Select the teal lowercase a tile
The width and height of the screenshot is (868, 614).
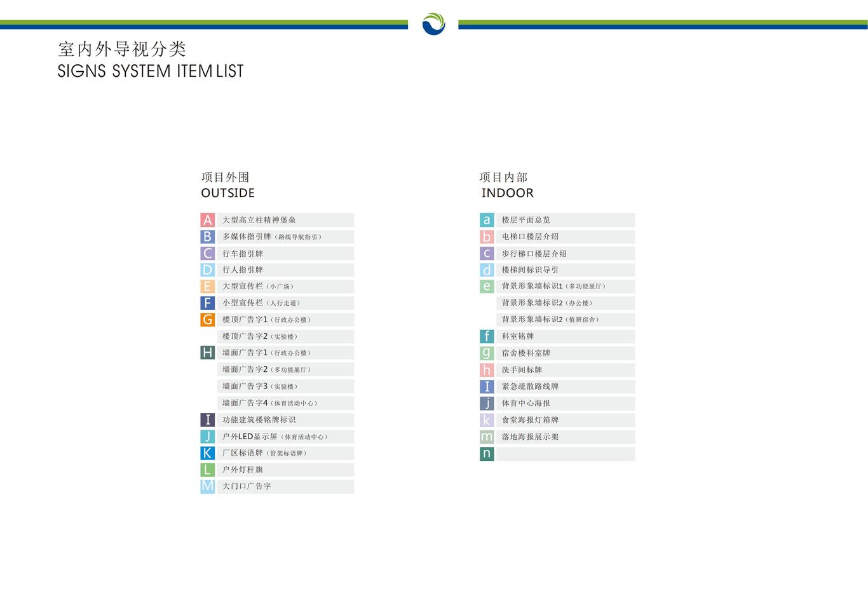[x=487, y=220]
